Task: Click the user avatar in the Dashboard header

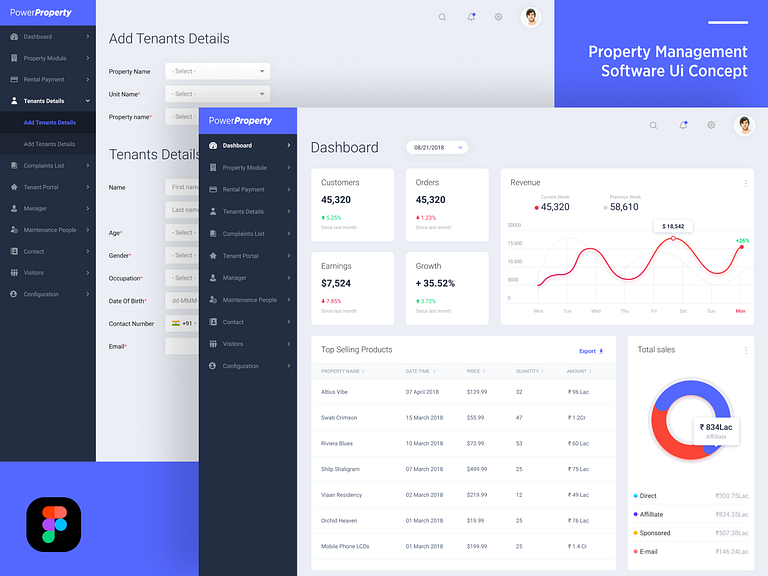Action: coord(744,125)
